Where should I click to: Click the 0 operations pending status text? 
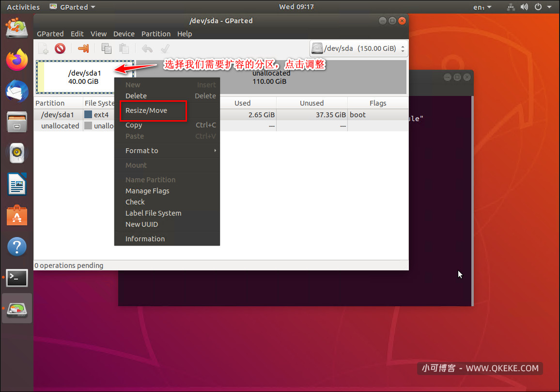(69, 266)
